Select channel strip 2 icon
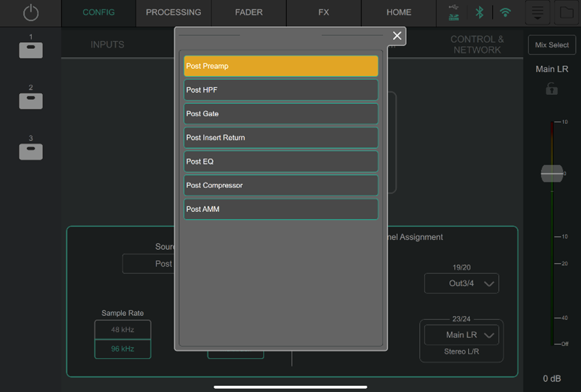The image size is (581, 392). pos(31,100)
